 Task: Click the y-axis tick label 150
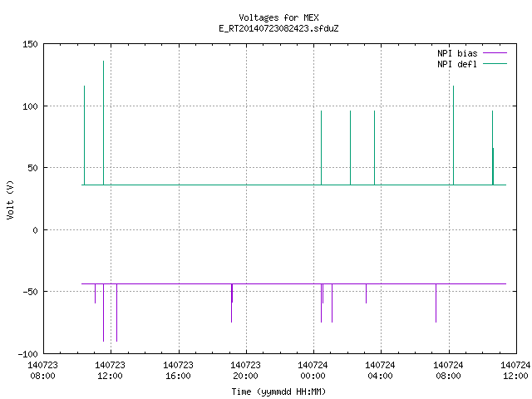click(30, 44)
